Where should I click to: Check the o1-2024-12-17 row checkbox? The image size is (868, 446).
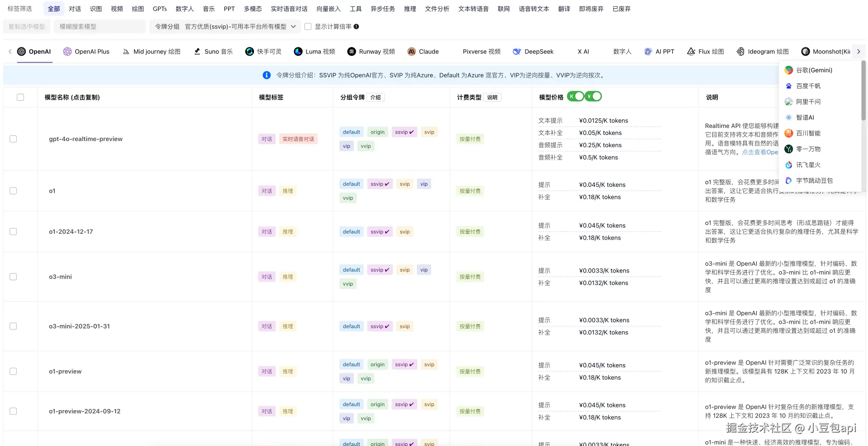[x=13, y=232]
